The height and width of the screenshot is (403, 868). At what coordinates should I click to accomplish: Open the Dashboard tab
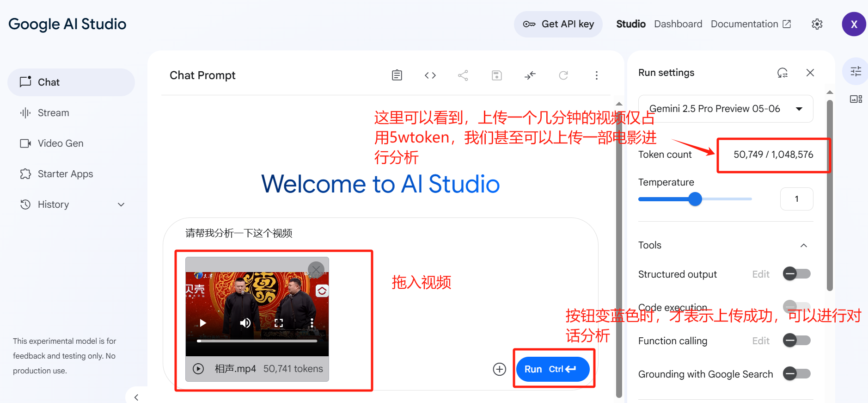(678, 24)
